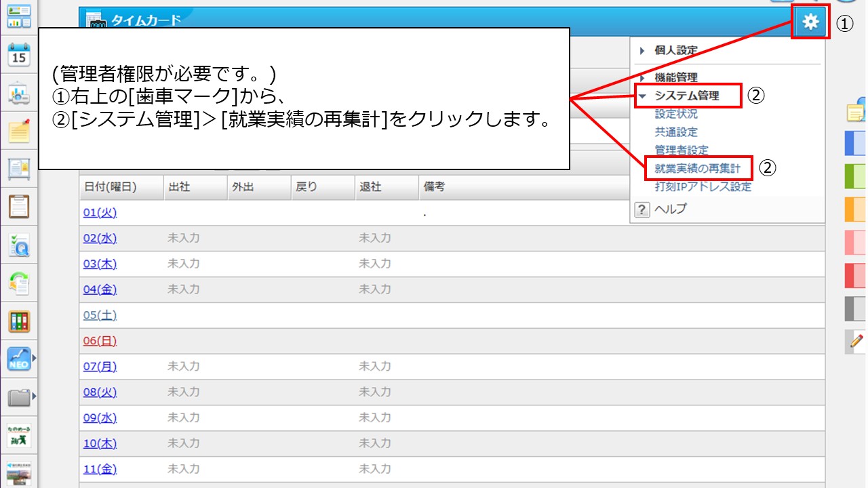Open the 06(日) date link

100,341
